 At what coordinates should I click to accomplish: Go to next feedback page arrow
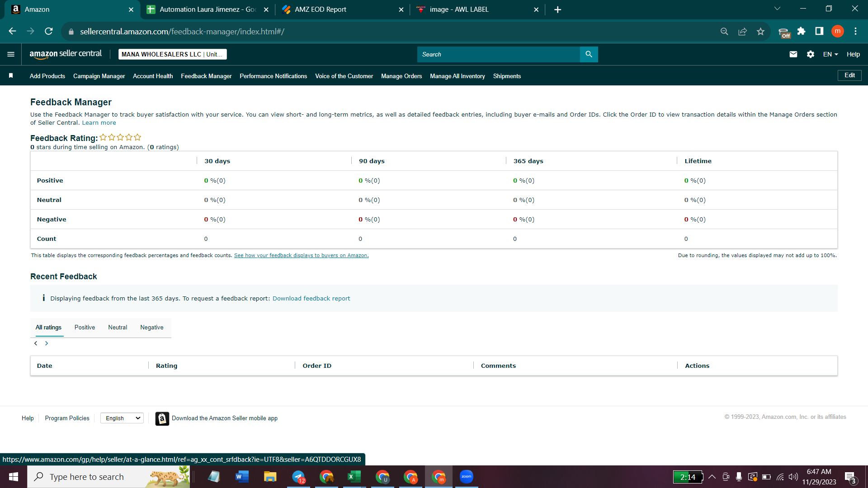[46, 343]
